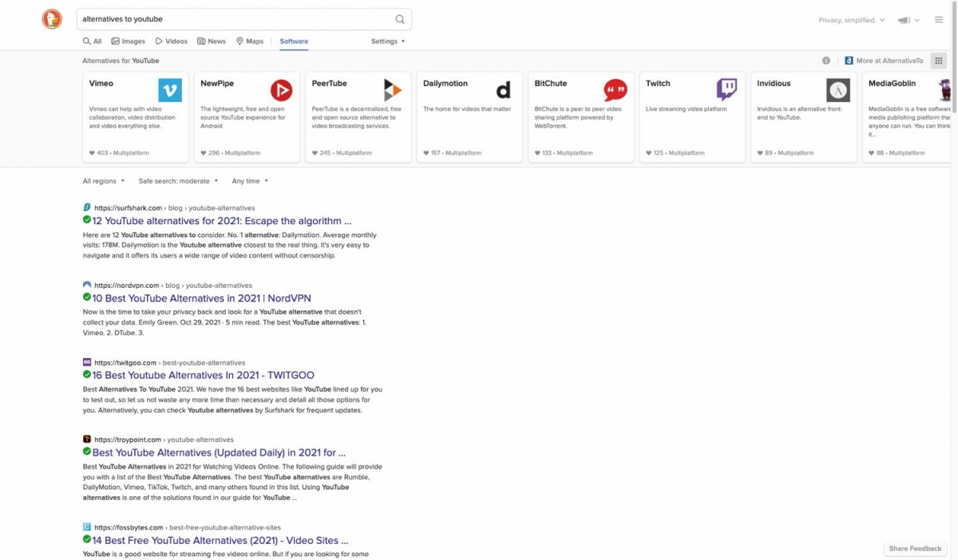958x560 pixels.
Task: Click the More at AlternativeTo link
Action: [885, 61]
